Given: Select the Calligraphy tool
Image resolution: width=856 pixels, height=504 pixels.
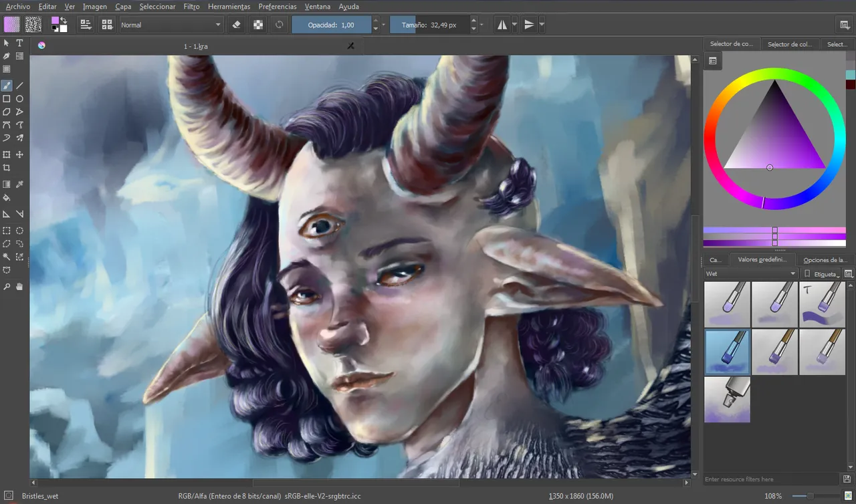Looking at the screenshot, I should tap(7, 56).
